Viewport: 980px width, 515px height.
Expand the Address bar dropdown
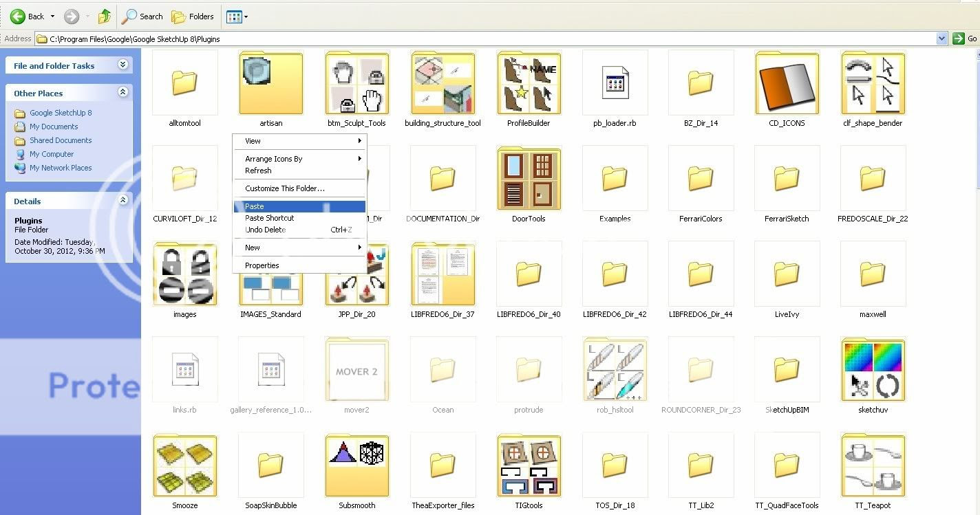click(942, 39)
